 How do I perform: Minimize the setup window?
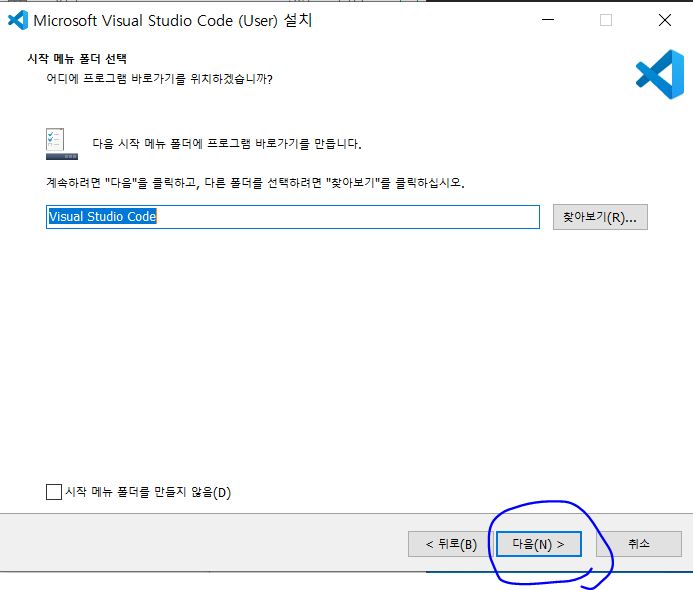pos(548,20)
